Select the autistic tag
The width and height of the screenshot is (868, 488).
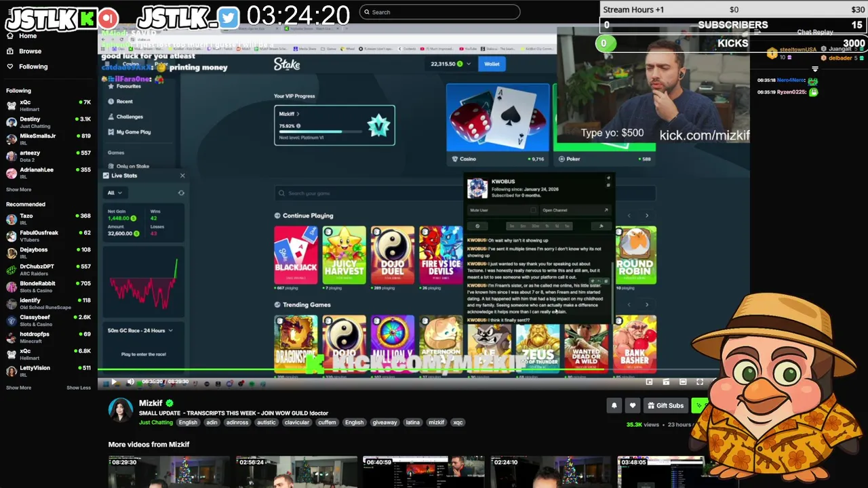pyautogui.click(x=267, y=422)
